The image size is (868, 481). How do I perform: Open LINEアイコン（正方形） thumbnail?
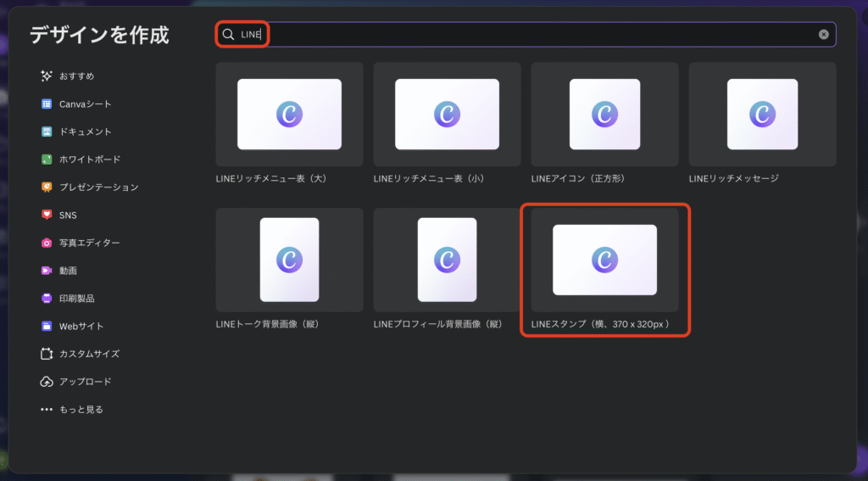click(x=604, y=115)
